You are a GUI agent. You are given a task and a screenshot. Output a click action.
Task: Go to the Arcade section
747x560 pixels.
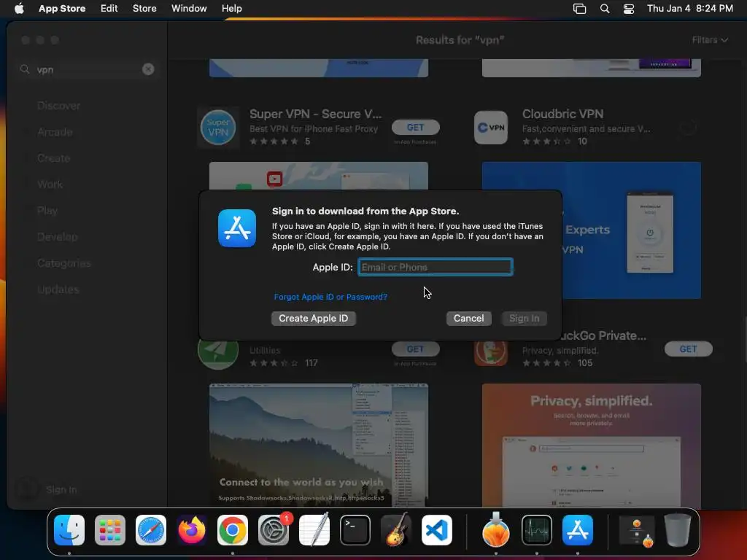55,132
